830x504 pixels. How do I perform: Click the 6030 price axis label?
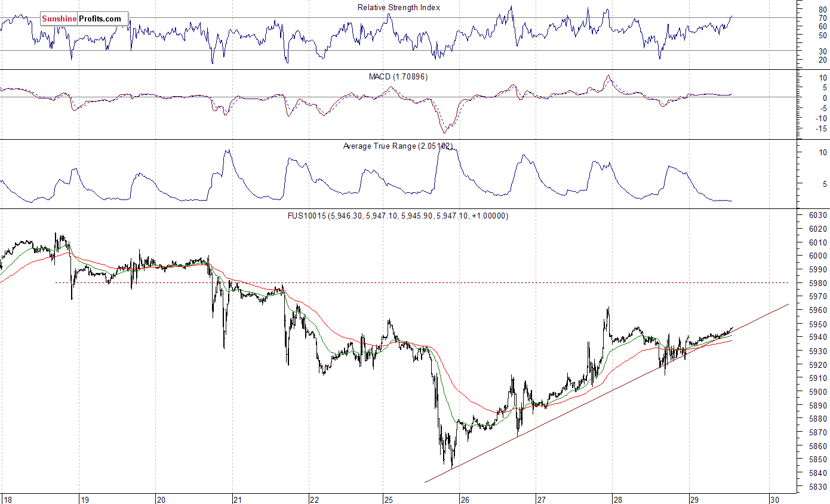point(818,215)
